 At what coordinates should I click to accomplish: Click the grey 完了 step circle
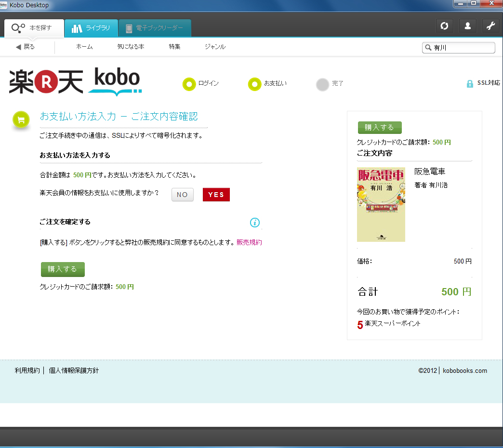click(322, 85)
